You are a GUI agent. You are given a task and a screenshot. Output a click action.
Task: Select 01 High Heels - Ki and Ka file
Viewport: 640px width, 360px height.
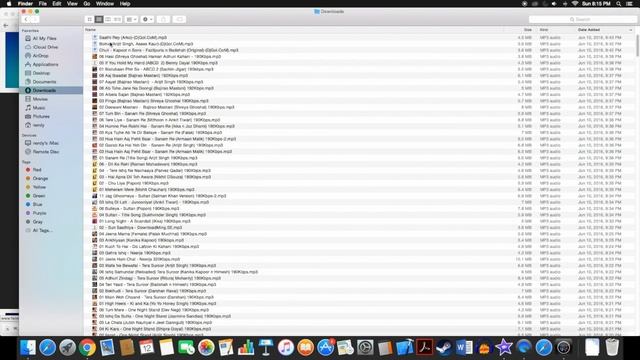click(158, 303)
